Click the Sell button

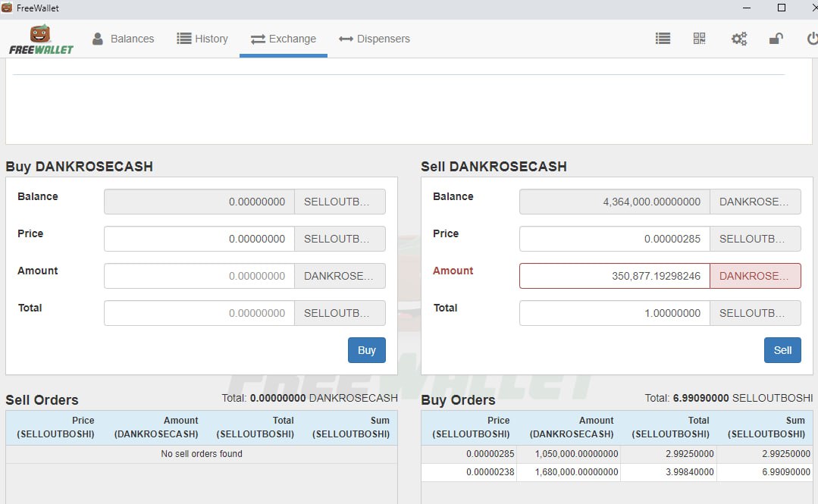pos(782,350)
